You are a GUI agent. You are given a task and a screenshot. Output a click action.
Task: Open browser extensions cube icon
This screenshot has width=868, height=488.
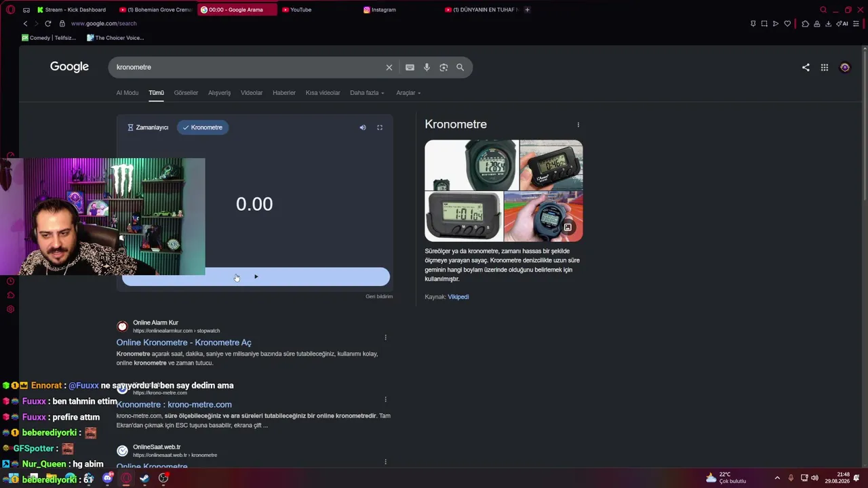[806, 24]
